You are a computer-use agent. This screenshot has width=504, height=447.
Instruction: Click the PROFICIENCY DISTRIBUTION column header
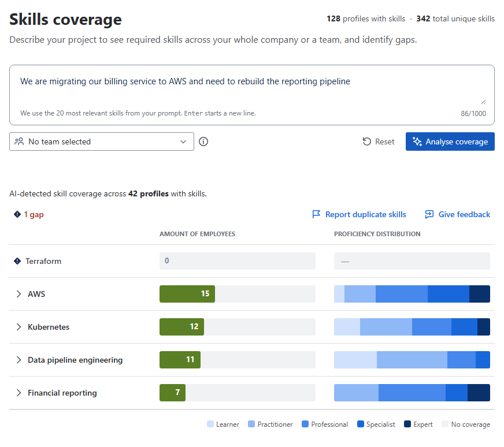[377, 234]
